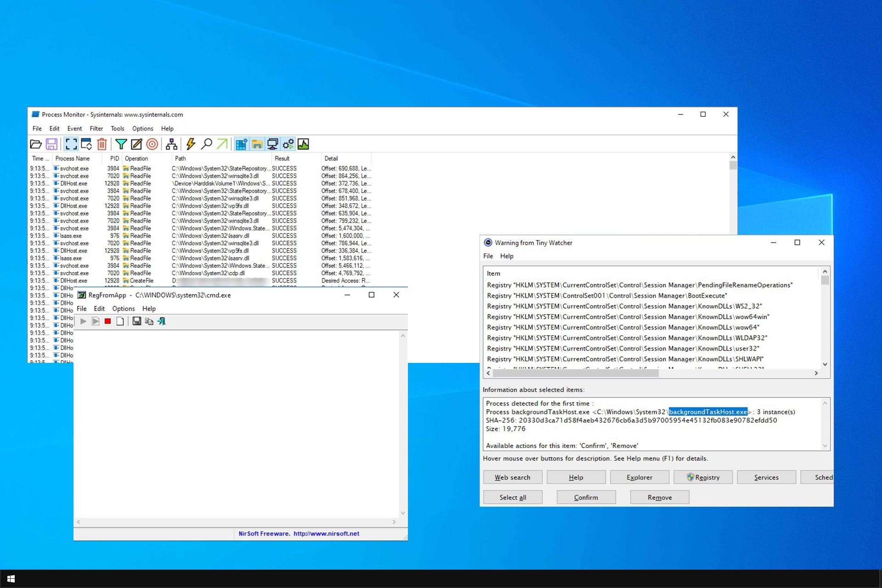The height and width of the screenshot is (588, 882).
Task: Click the green Jump To arrow icon
Action: point(222,144)
